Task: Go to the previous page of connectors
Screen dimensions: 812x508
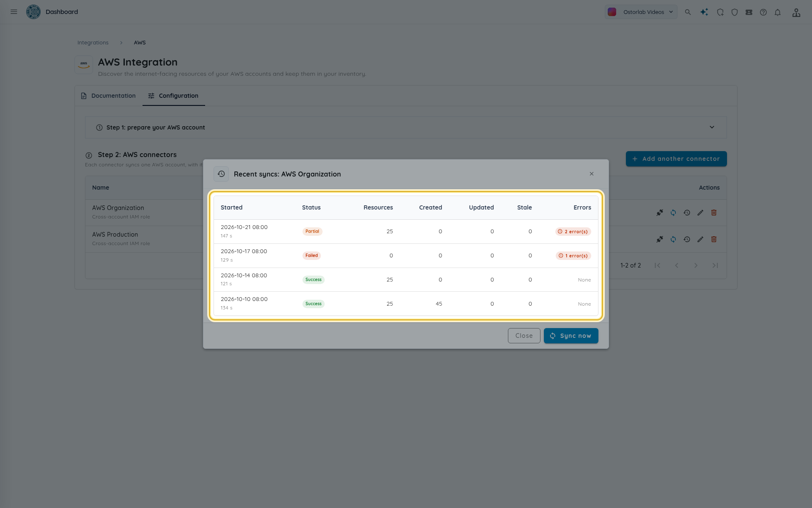Action: (677, 265)
